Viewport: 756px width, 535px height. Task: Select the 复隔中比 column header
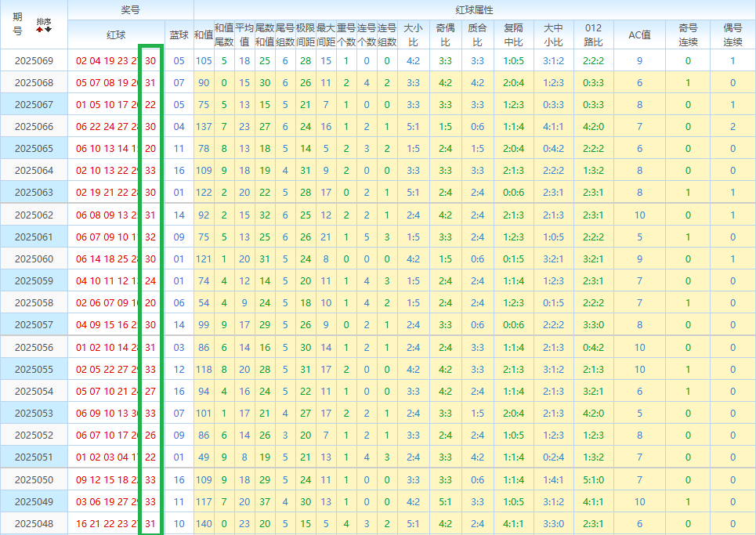pos(513,34)
